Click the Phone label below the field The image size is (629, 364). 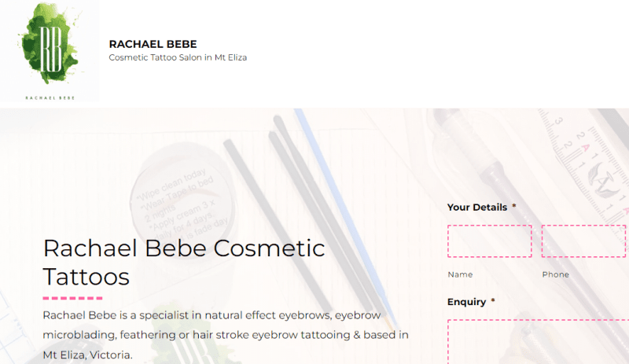point(556,274)
